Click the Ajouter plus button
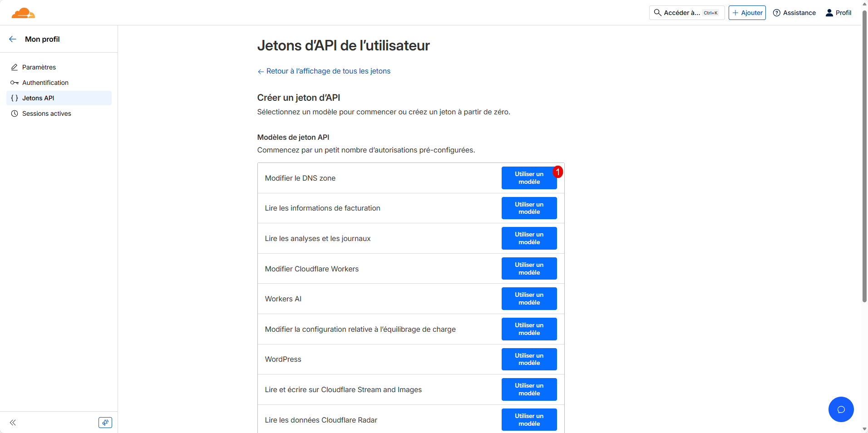 (747, 13)
